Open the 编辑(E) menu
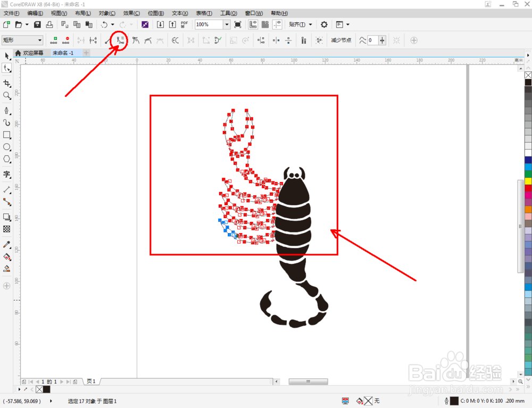This screenshot has height=408, width=532. 35,13
